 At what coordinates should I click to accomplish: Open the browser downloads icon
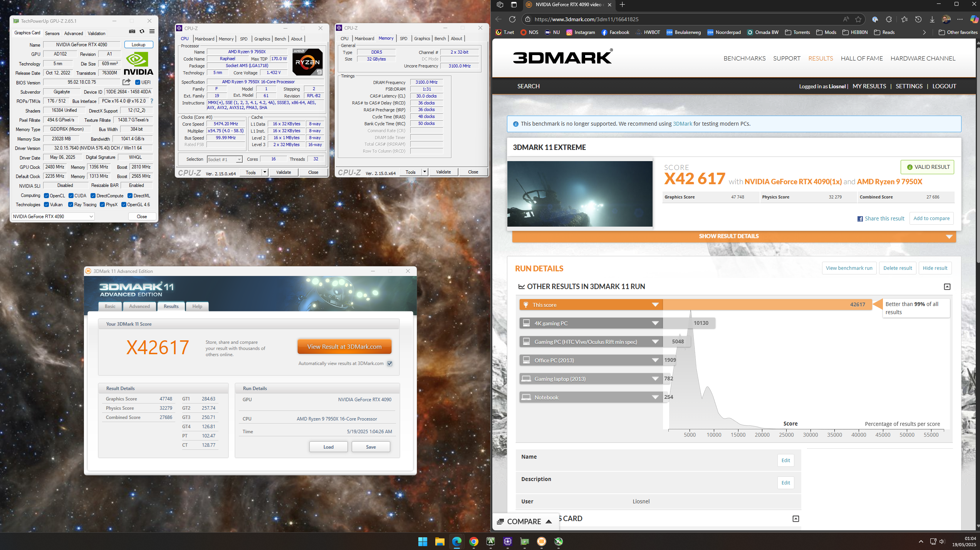coord(932,19)
